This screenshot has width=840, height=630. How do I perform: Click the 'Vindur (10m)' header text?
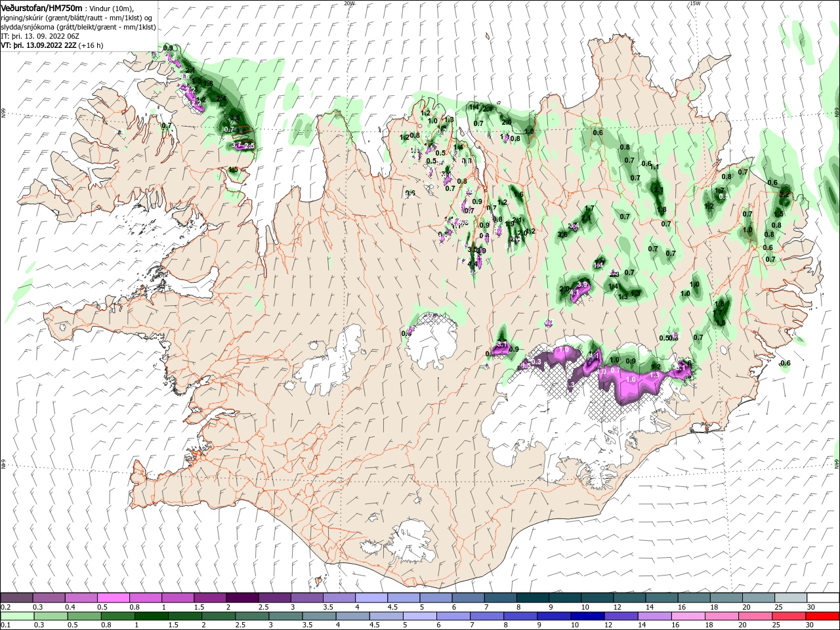pyautogui.click(x=112, y=8)
